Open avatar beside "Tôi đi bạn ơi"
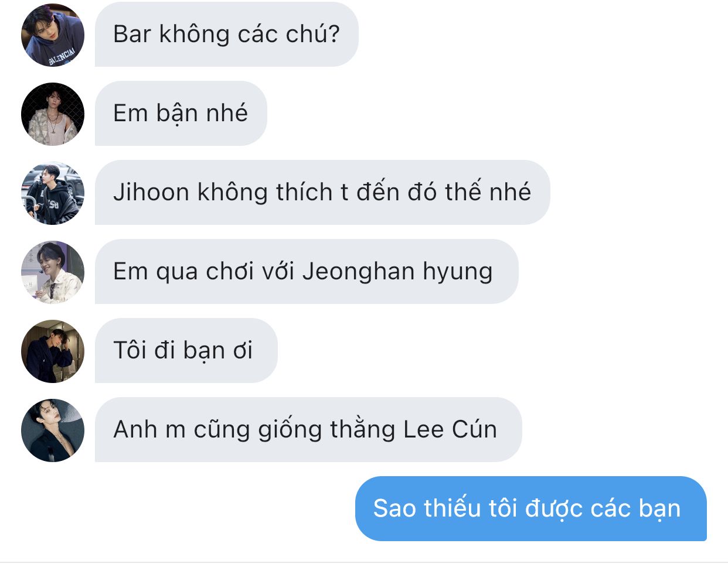Viewport: 728px width, 564px height. 53,351
